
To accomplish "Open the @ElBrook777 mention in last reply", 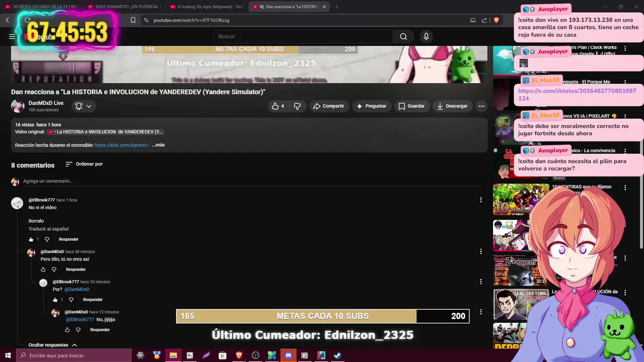I will click(80, 320).
